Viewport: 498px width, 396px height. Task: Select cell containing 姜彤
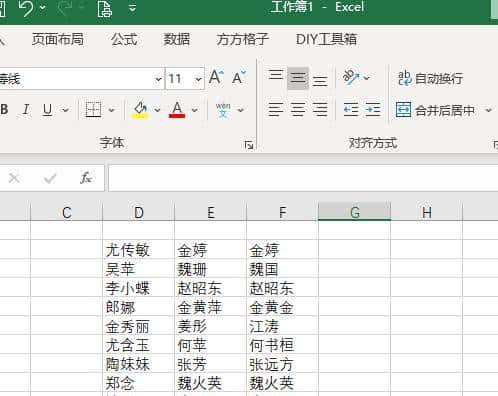(x=211, y=325)
